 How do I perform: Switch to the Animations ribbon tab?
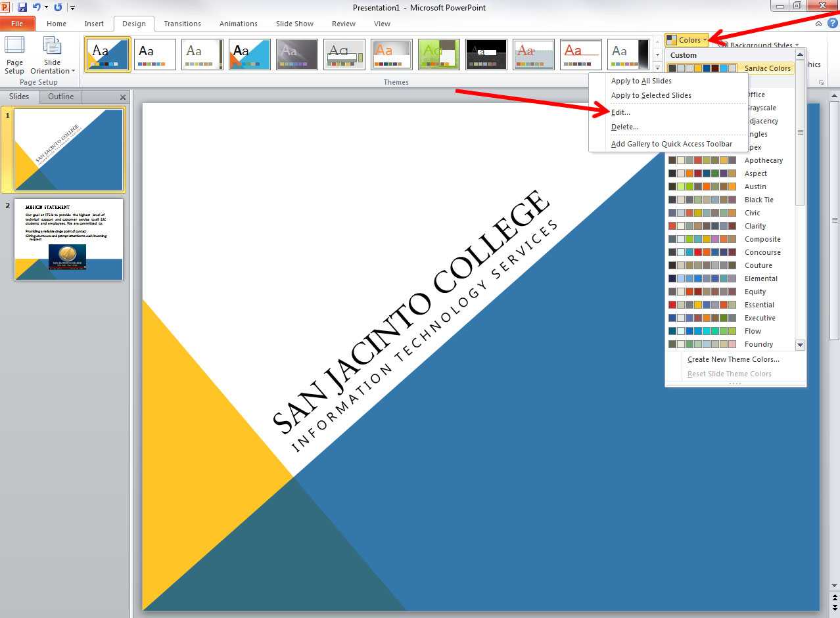(x=239, y=24)
